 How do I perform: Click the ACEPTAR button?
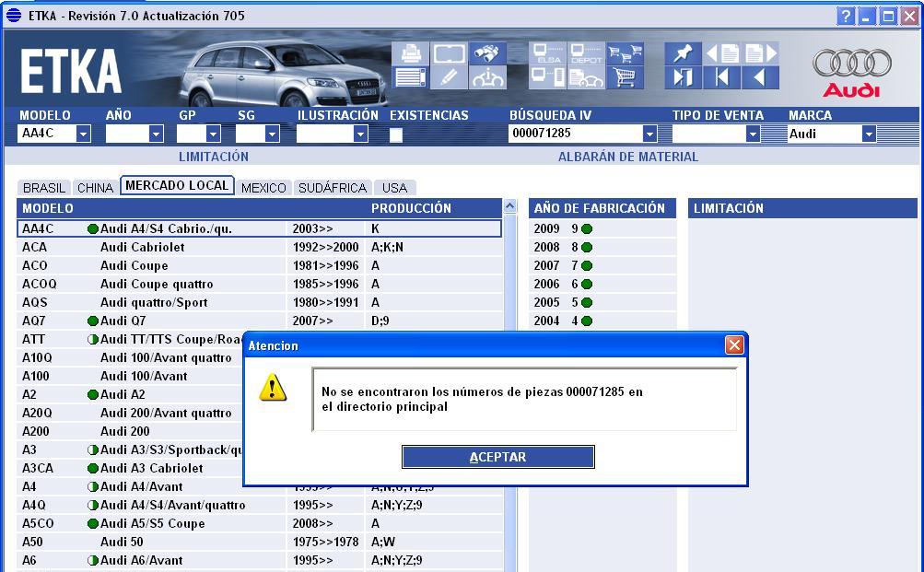coord(498,457)
